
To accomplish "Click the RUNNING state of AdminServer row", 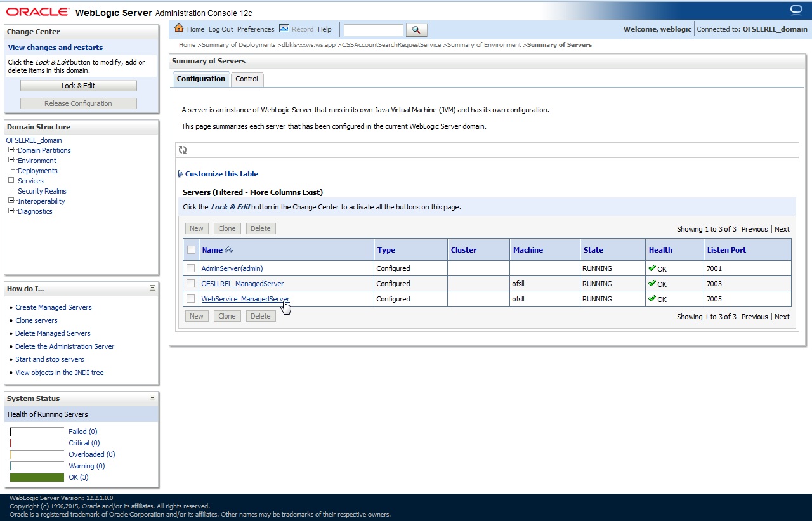I will pos(597,268).
